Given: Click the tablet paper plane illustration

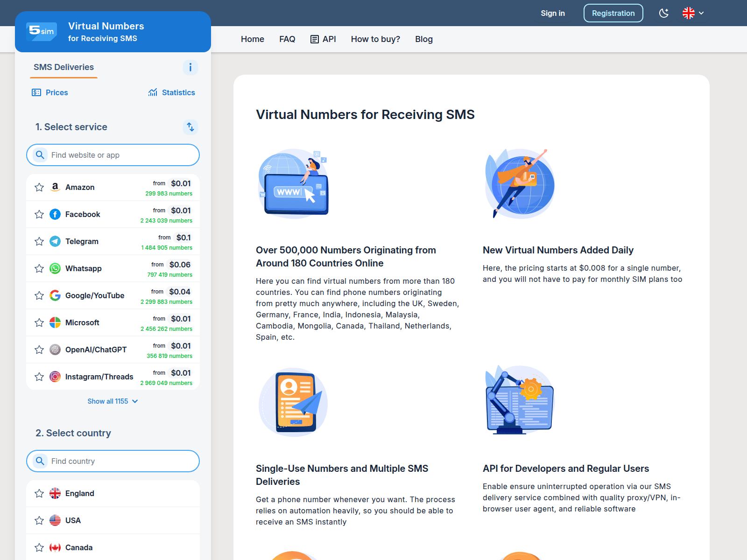Looking at the screenshot, I should click(293, 402).
